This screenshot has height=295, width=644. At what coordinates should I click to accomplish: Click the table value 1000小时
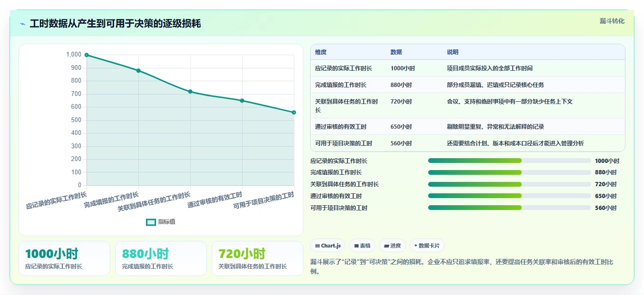point(403,68)
